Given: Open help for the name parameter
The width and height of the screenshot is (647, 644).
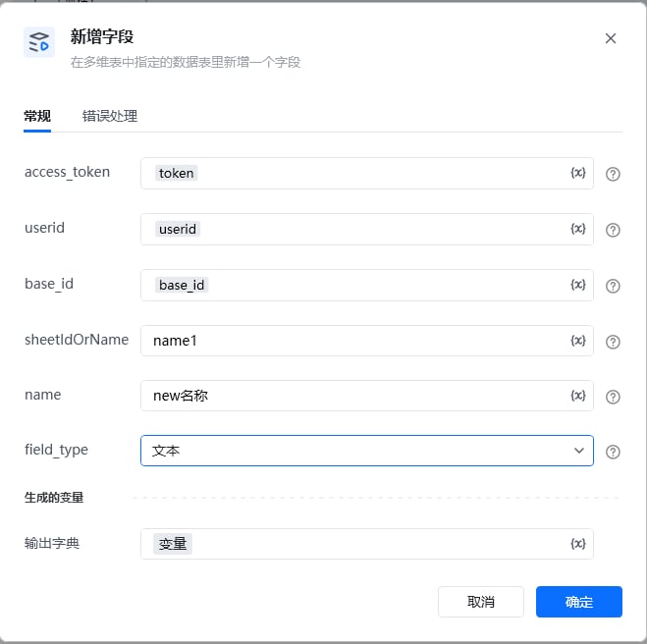Looking at the screenshot, I should (613, 397).
